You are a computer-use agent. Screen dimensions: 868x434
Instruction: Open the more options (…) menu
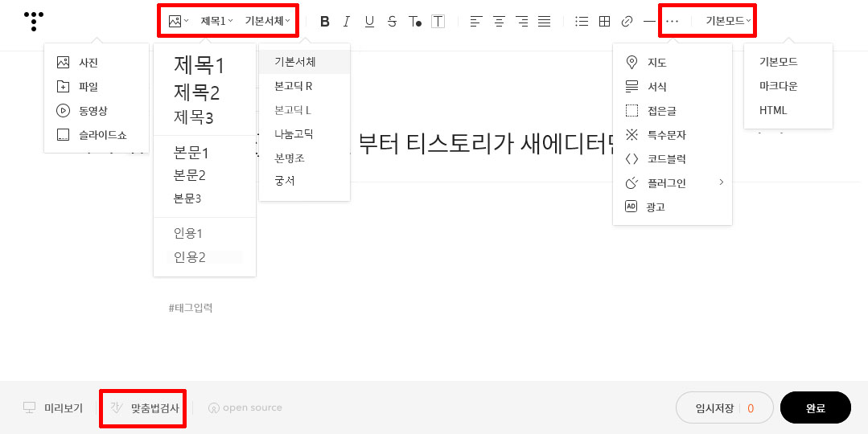point(672,22)
